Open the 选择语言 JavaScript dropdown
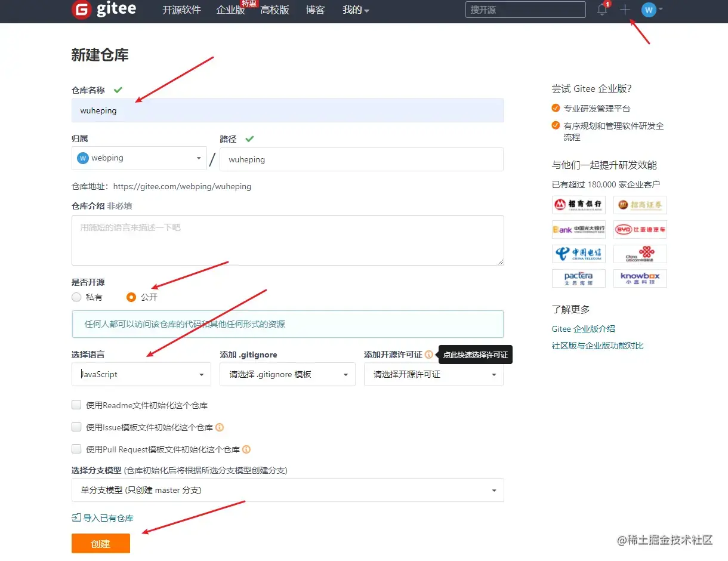The width and height of the screenshot is (728, 561). (x=141, y=374)
